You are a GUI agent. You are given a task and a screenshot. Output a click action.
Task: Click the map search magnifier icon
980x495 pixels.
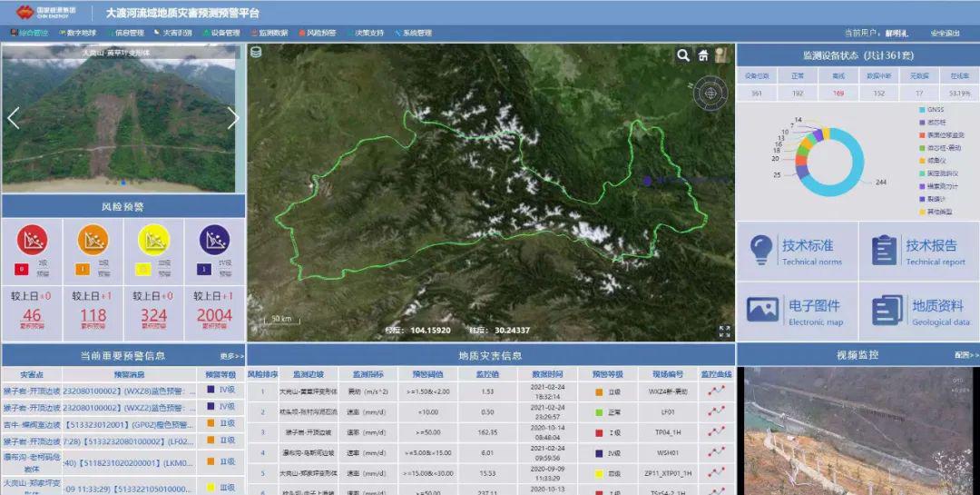click(682, 56)
